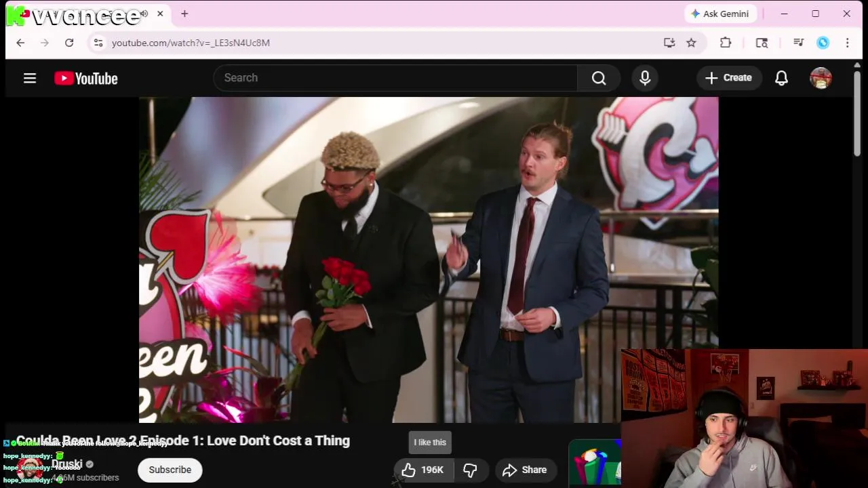Open account avatar menu
The image size is (868, 488).
[x=821, y=78]
